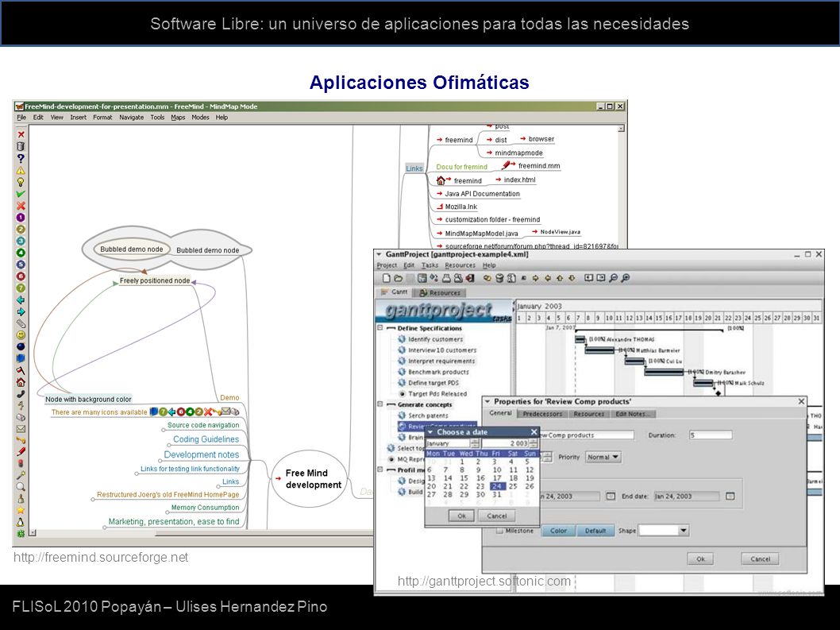
Task: Apply the yellow star icon
Action: 21,510
